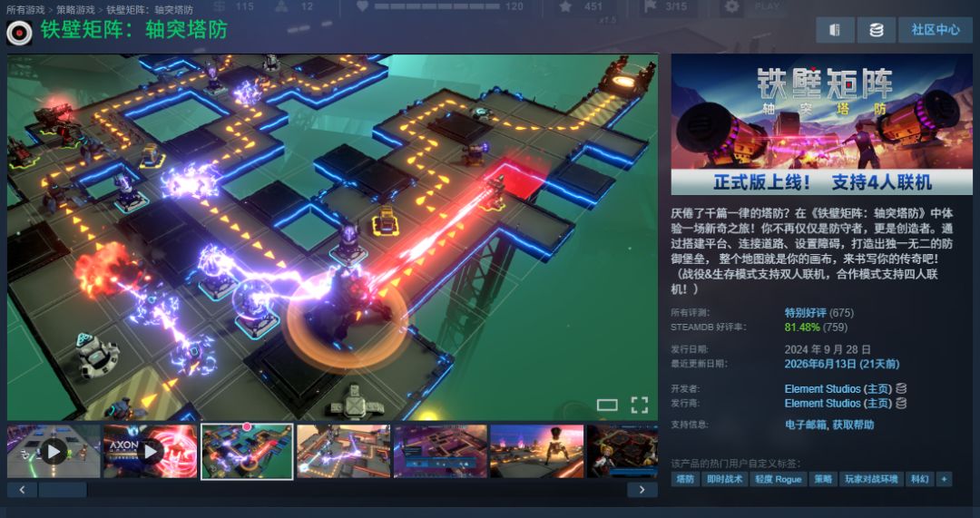Click the large main screenshot image
This screenshot has height=518, width=980.
point(332,237)
